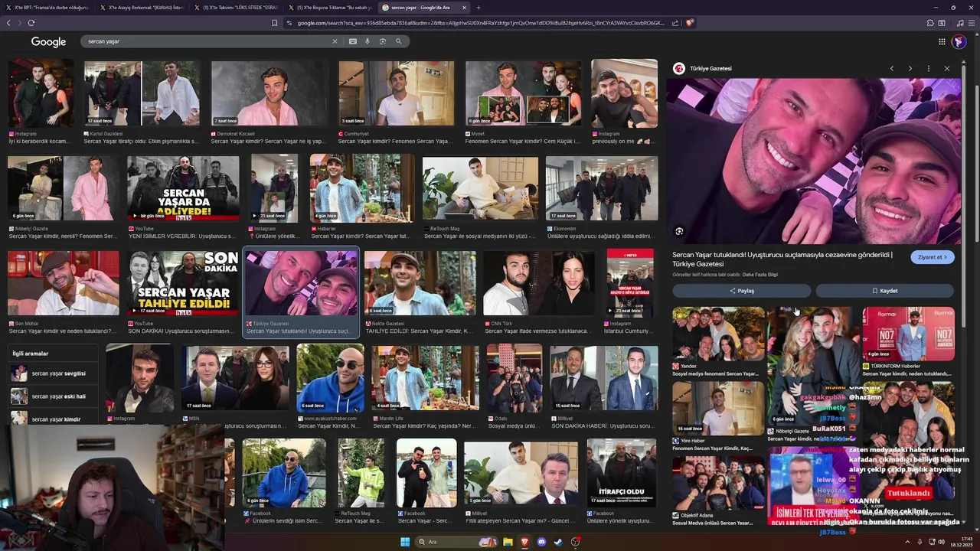Click 'Ziyaret et' visit button

(x=932, y=257)
